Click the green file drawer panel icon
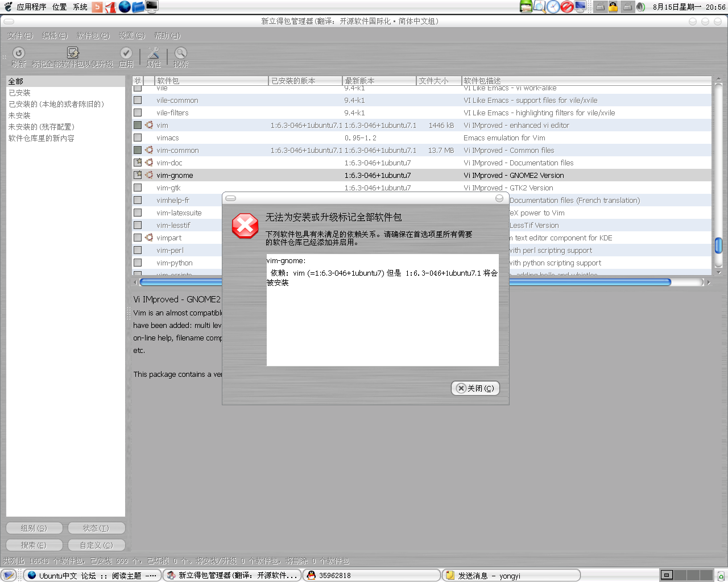This screenshot has width=728, height=582. pyautogui.click(x=526, y=7)
